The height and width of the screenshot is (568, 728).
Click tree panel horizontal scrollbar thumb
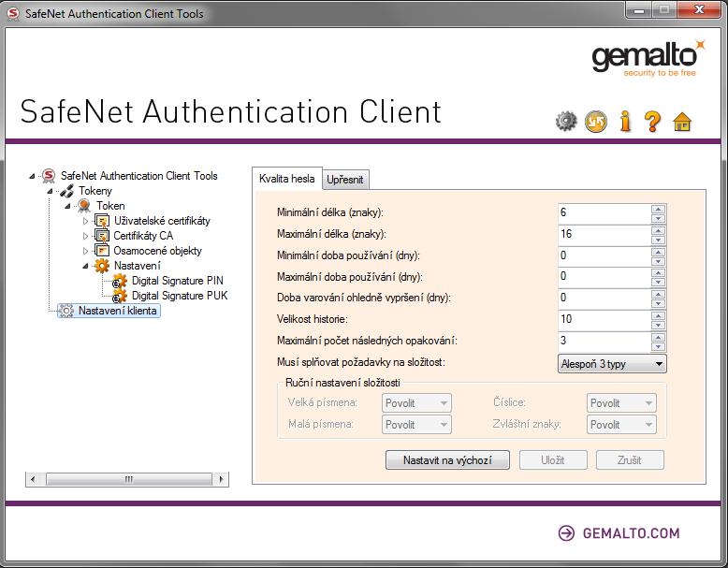(129, 479)
